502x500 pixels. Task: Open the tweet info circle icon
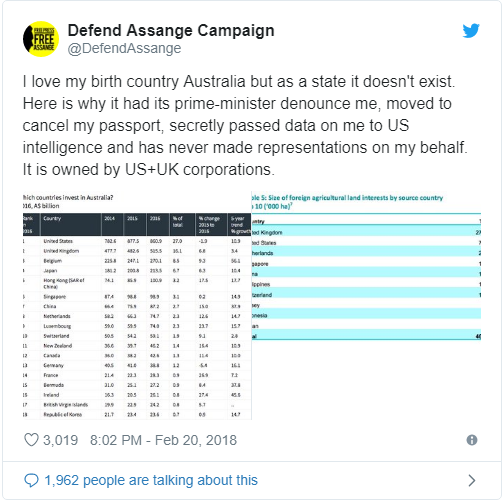472,440
